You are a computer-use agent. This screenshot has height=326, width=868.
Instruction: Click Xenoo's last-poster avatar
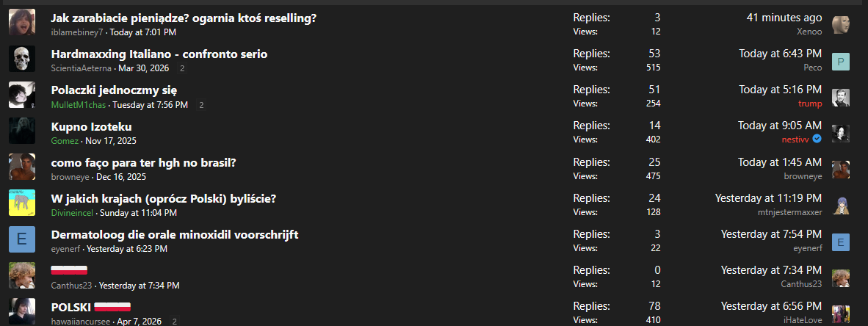point(841,24)
